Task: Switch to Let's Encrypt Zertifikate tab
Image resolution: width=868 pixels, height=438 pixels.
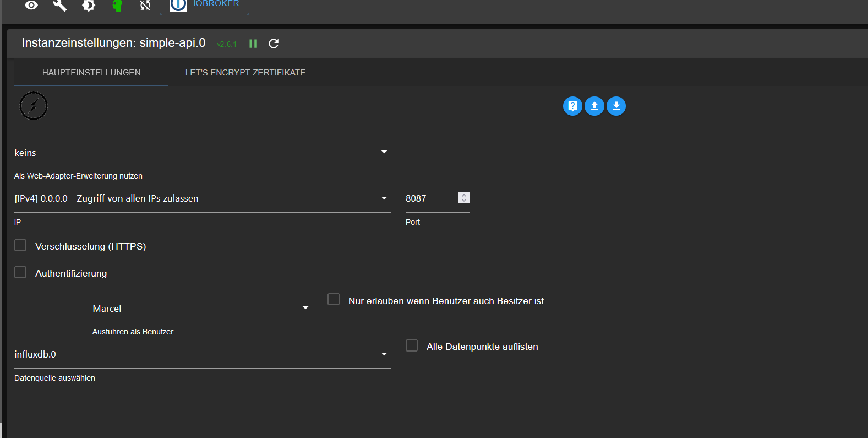Action: [245, 73]
